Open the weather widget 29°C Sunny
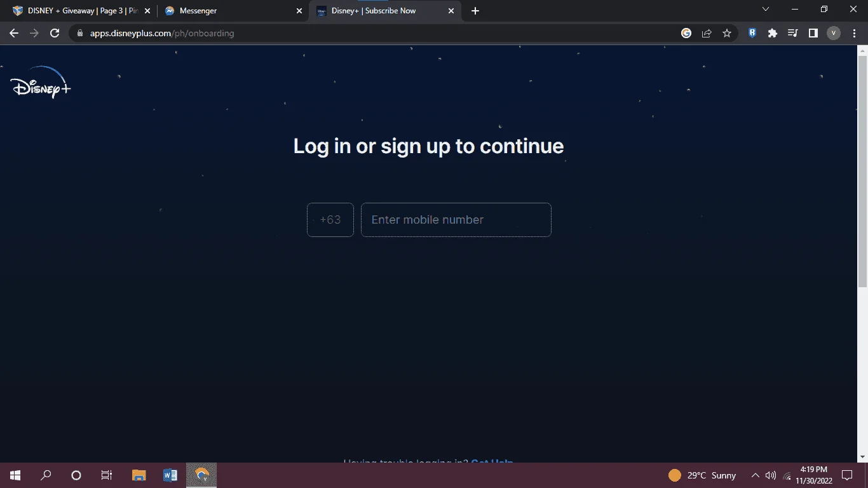Image resolution: width=868 pixels, height=488 pixels. [703, 475]
